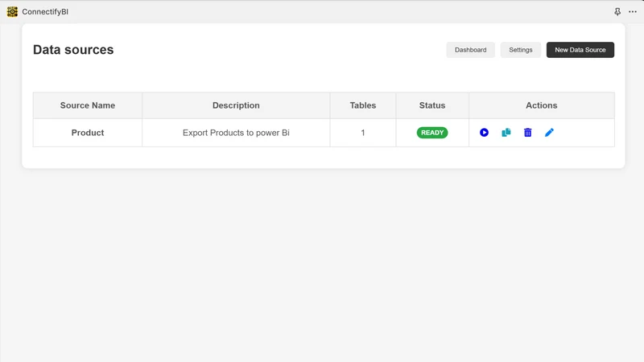Edit the Product data source
This screenshot has width=644, height=362.
tap(549, 133)
